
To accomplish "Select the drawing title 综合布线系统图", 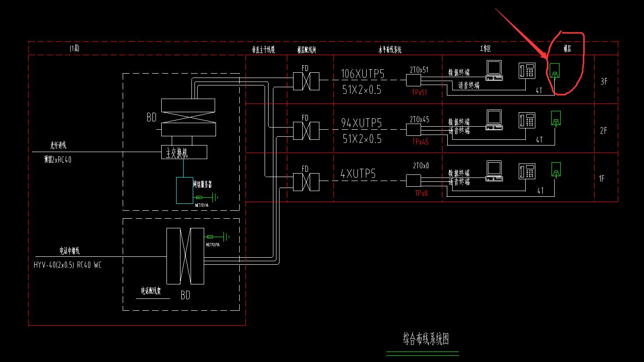I will 426,339.
